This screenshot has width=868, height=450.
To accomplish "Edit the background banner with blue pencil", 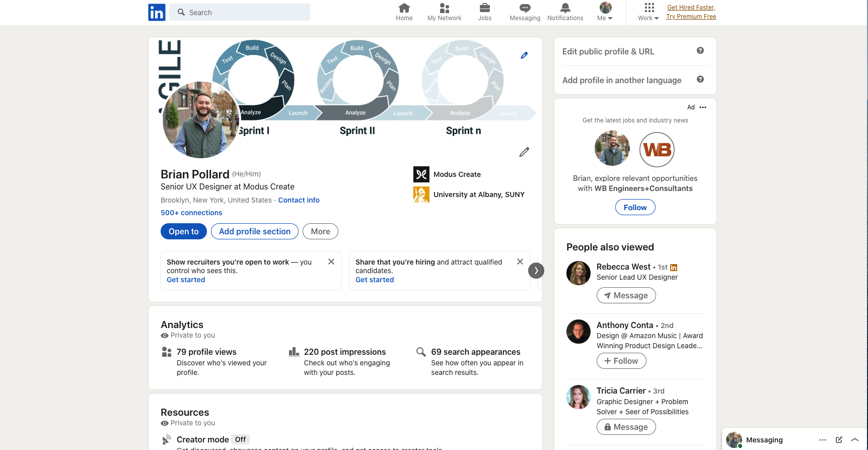I will tap(524, 55).
